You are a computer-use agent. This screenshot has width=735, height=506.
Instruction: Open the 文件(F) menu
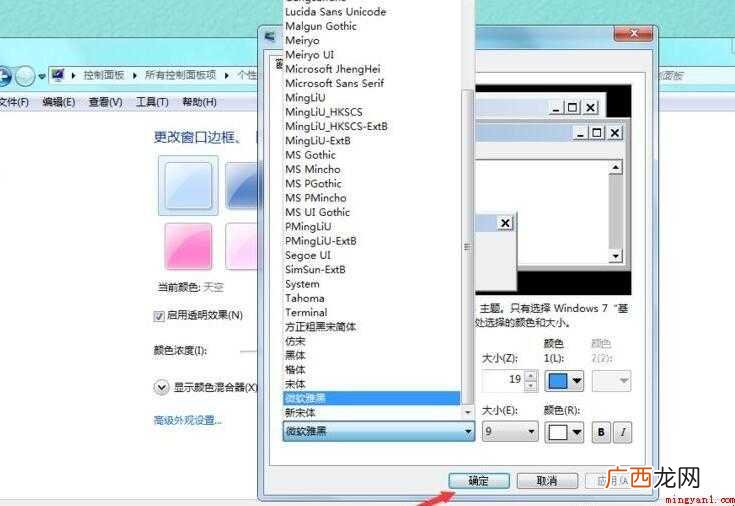point(14,102)
